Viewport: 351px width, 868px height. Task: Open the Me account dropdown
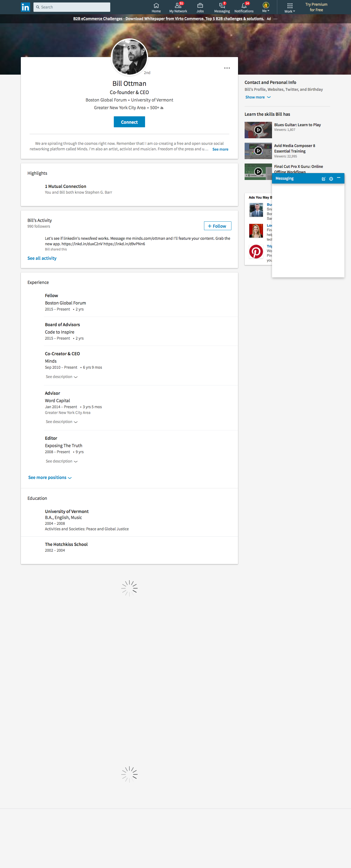[266, 7]
